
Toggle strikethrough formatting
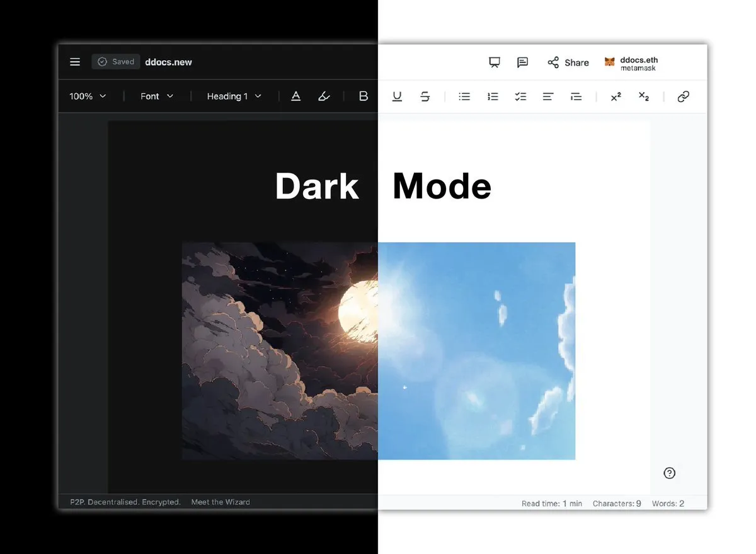(425, 96)
